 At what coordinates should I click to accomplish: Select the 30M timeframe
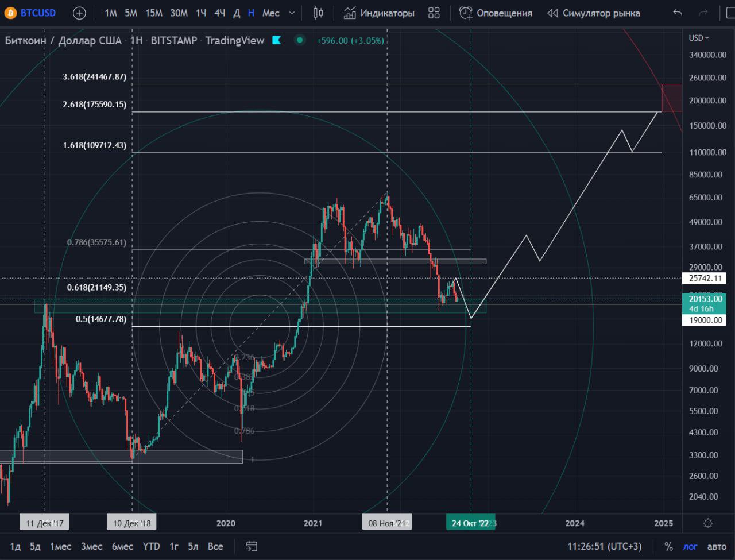[x=179, y=13]
